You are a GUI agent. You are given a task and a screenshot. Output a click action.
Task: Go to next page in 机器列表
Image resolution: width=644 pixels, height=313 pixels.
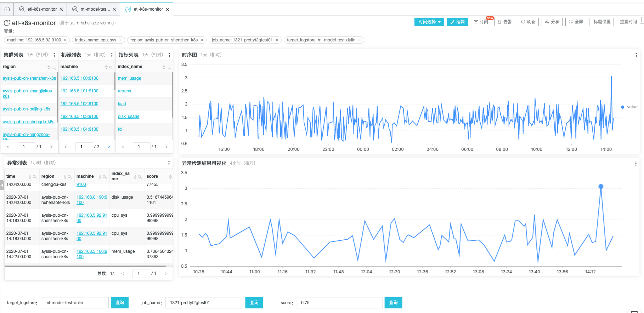pyautogui.click(x=109, y=147)
